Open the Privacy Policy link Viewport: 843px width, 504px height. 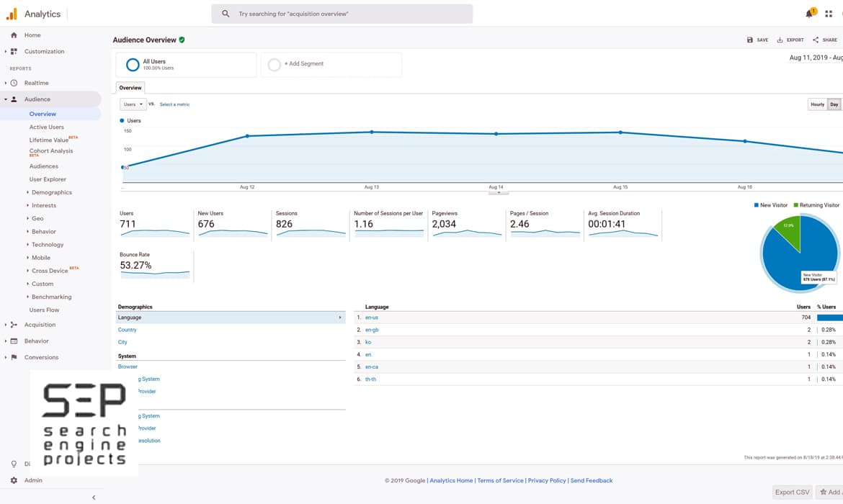pos(547,480)
